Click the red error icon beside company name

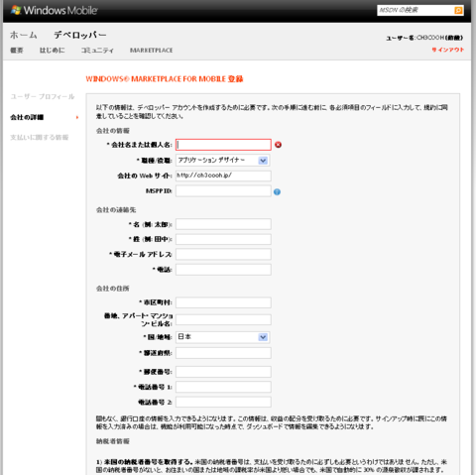coord(279,145)
